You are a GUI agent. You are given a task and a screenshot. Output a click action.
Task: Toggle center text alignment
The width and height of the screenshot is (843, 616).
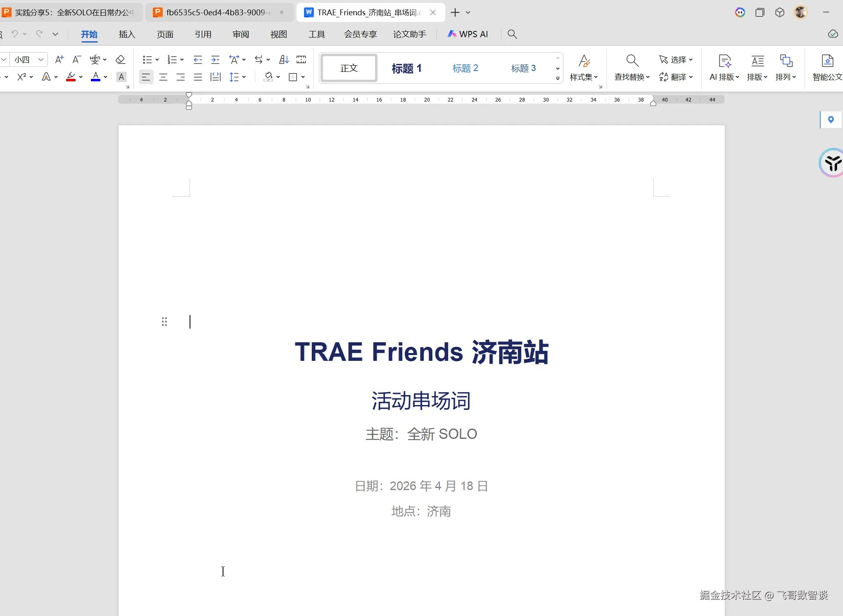tap(163, 77)
